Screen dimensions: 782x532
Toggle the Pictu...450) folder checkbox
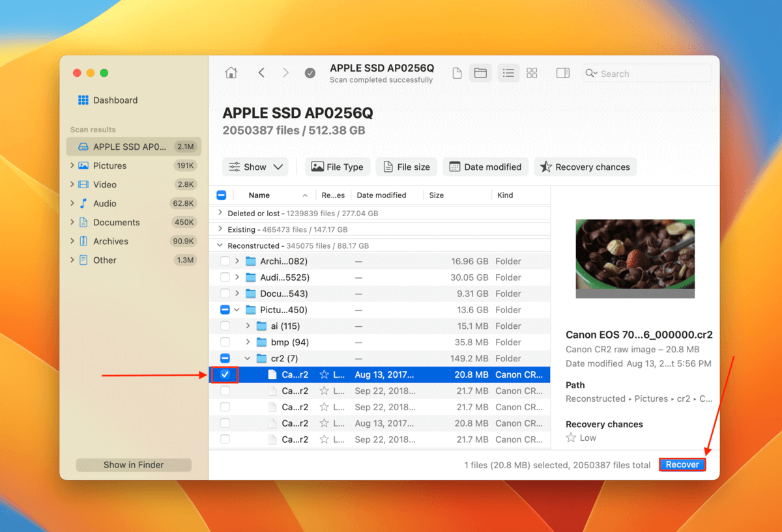tap(225, 310)
